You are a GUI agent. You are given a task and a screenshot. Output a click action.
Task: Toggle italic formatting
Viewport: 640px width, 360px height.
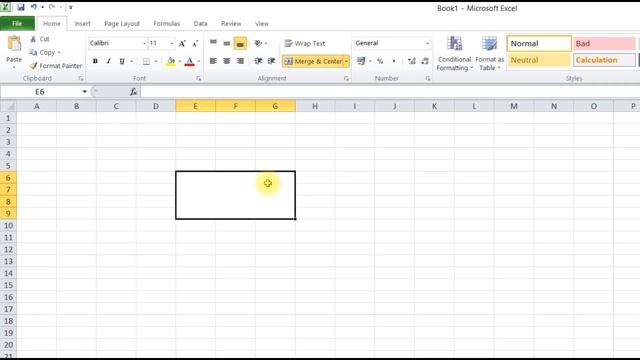tap(109, 61)
